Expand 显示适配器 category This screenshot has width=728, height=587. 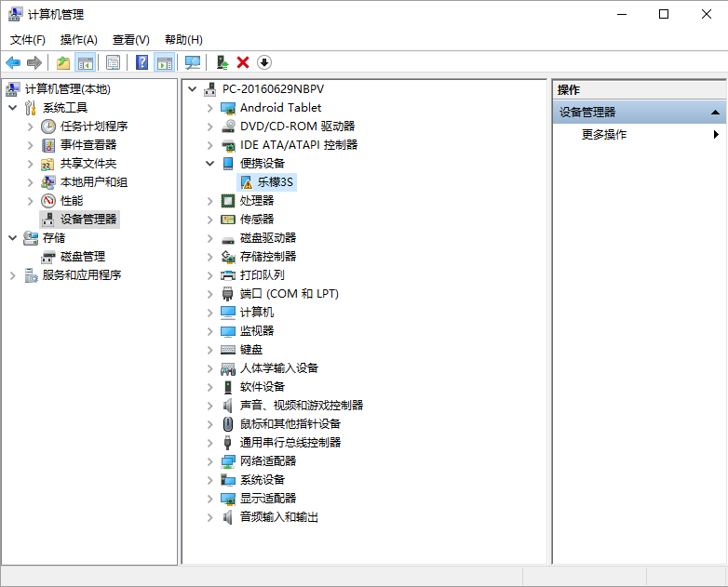(x=209, y=499)
